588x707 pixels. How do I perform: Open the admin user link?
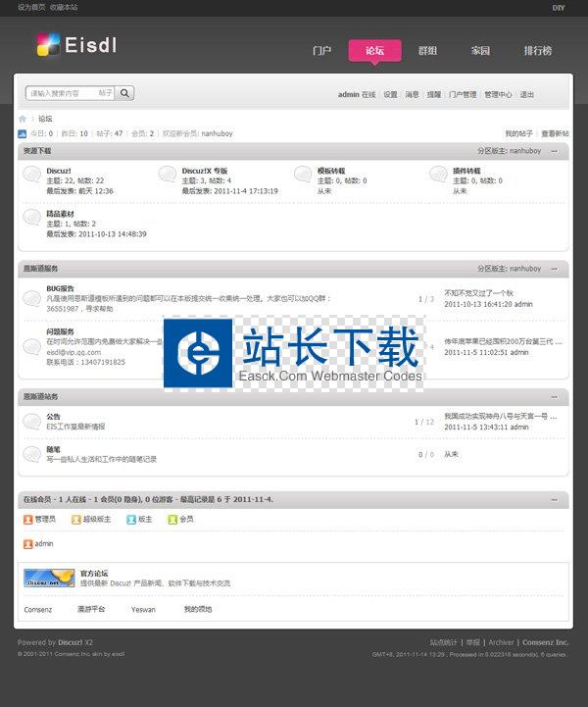(x=348, y=94)
